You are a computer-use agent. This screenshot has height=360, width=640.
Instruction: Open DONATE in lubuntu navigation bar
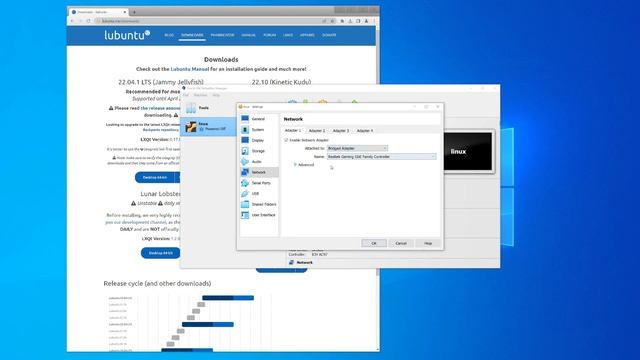pos(329,35)
